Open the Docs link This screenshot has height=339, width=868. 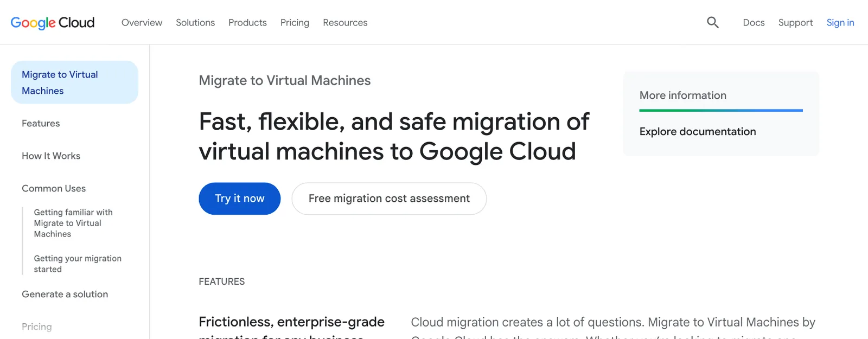coord(754,22)
